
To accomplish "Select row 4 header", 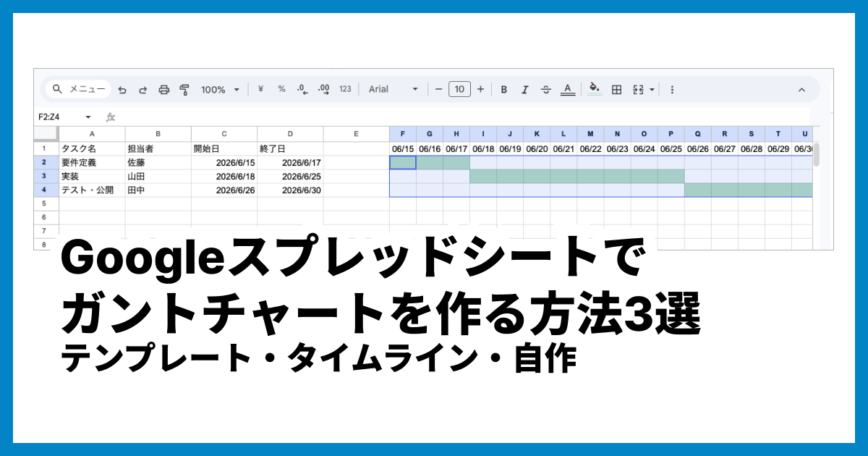I will pos(46,190).
